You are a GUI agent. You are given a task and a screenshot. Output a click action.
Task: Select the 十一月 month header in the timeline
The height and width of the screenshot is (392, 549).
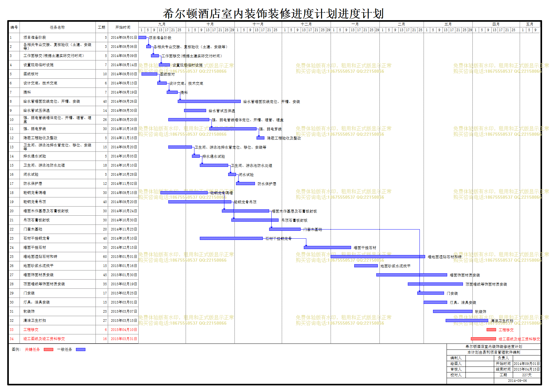258,24
